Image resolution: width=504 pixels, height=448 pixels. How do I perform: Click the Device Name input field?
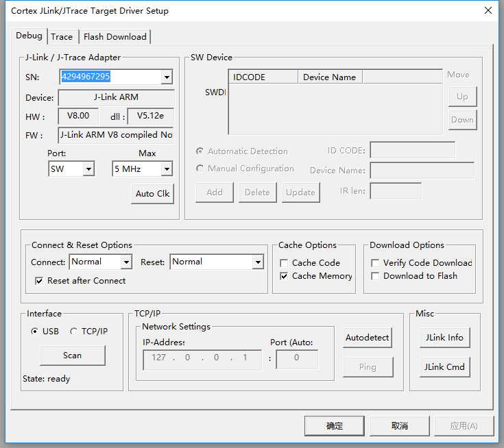pos(422,170)
